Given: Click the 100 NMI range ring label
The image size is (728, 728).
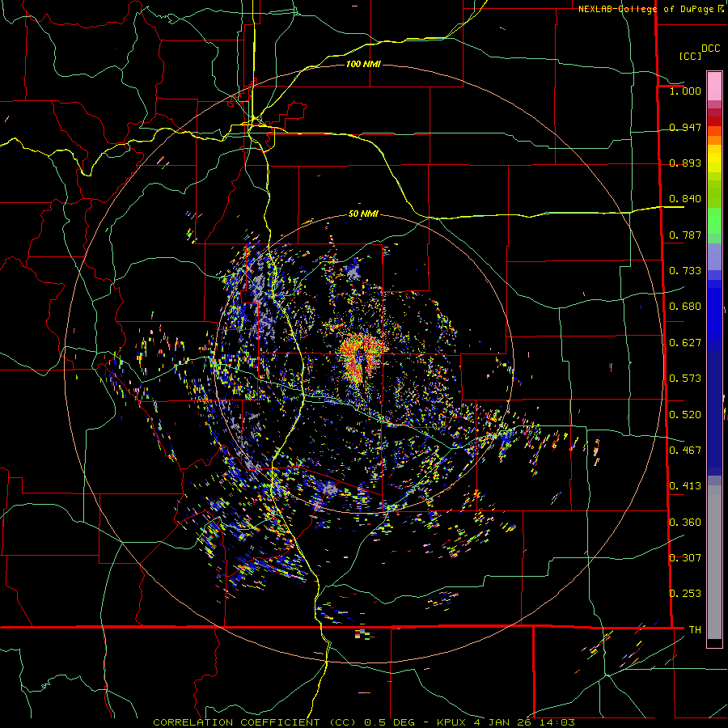Looking at the screenshot, I should (363, 64).
